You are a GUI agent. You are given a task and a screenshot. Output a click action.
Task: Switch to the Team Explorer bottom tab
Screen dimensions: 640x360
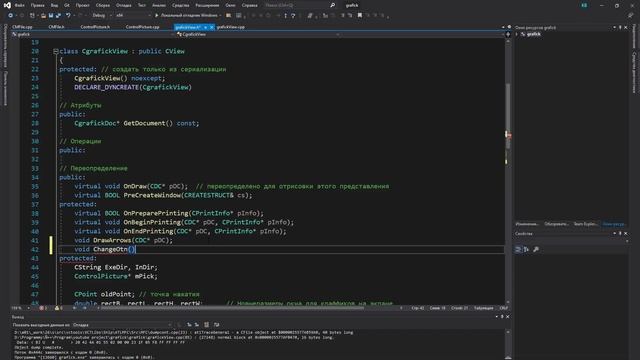(585, 224)
